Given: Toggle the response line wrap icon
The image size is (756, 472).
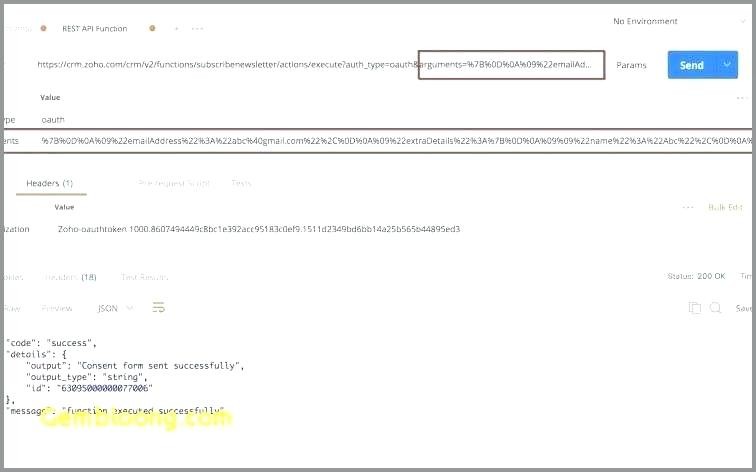Looking at the screenshot, I should 159,308.
